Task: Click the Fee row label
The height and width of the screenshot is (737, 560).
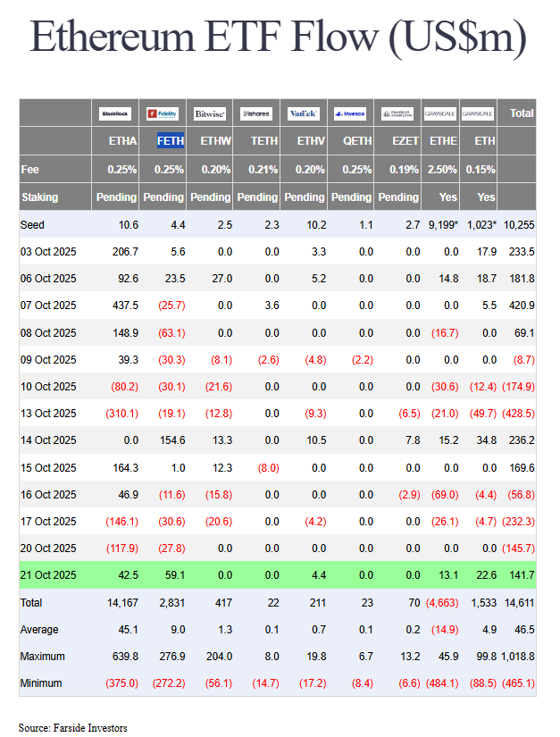Action: tap(30, 170)
